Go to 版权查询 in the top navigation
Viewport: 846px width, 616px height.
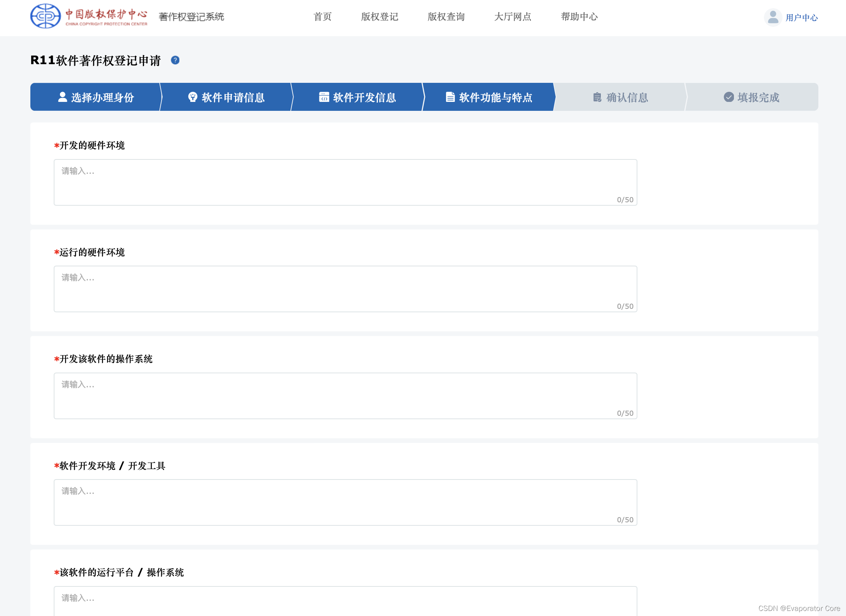(446, 17)
